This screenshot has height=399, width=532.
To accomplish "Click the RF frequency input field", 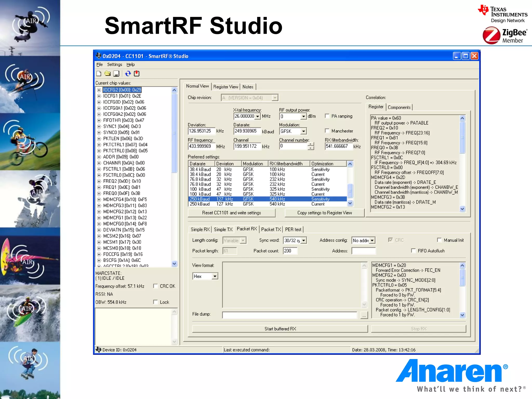I will [202, 146].
